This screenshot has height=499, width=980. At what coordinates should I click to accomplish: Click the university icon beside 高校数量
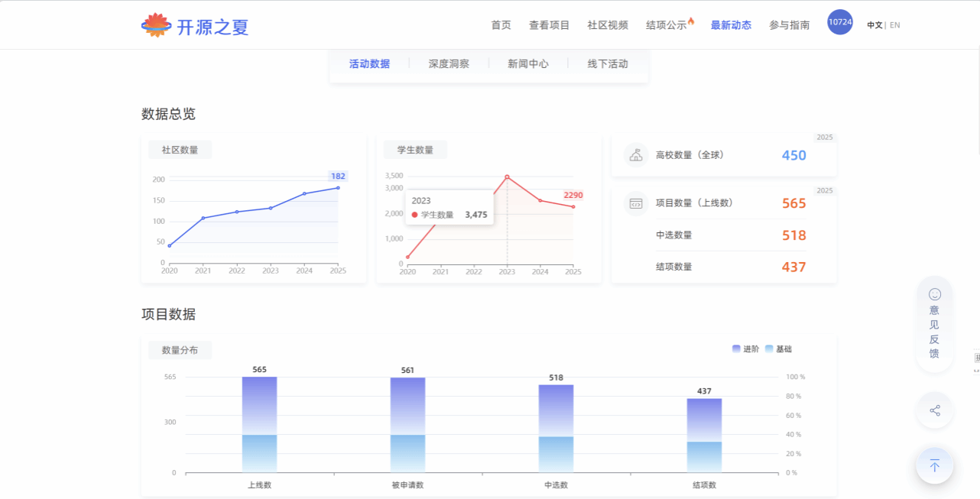pos(635,155)
